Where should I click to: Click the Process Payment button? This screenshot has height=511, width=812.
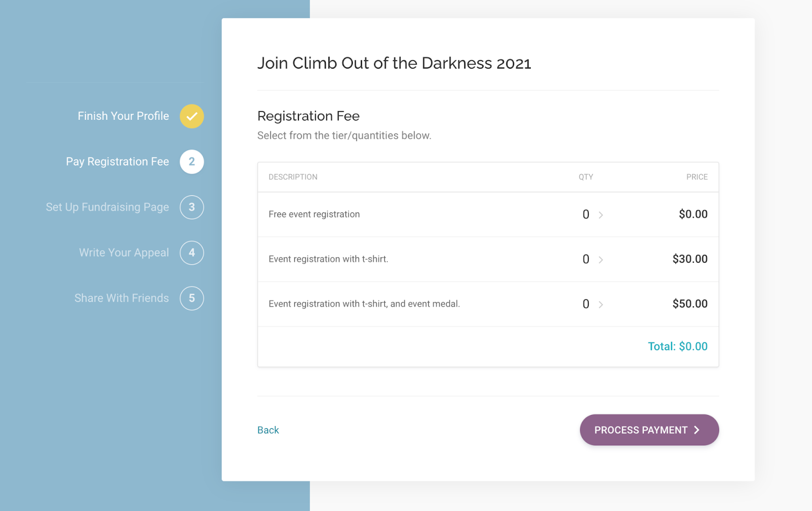point(649,430)
